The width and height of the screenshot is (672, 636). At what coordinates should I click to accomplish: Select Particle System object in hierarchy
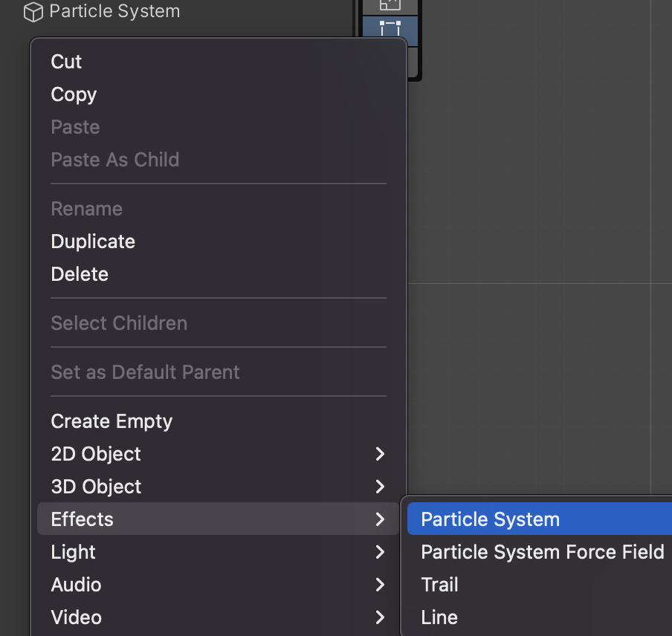114,11
